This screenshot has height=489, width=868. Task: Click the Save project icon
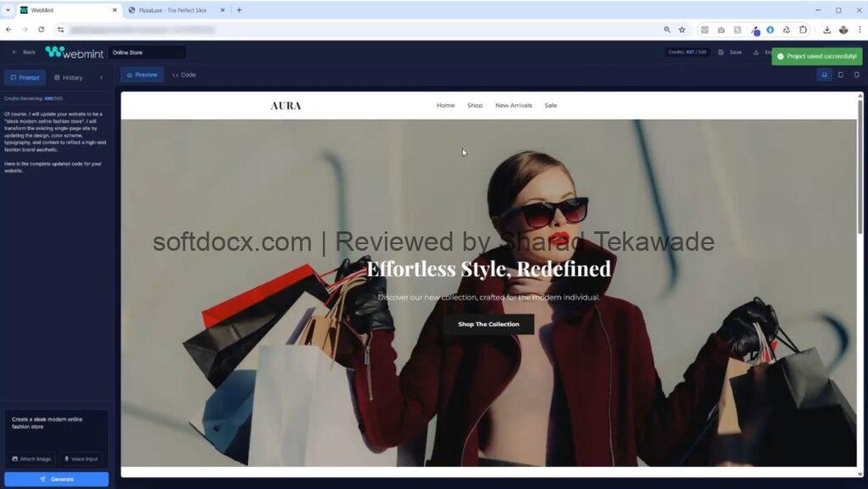721,53
